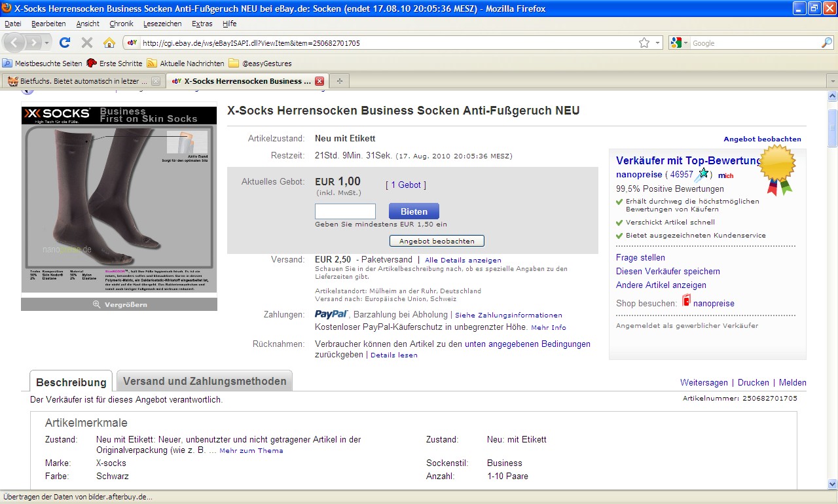This screenshot has width=838, height=504.
Task: Open the Lesezeichen menu
Action: [162, 24]
